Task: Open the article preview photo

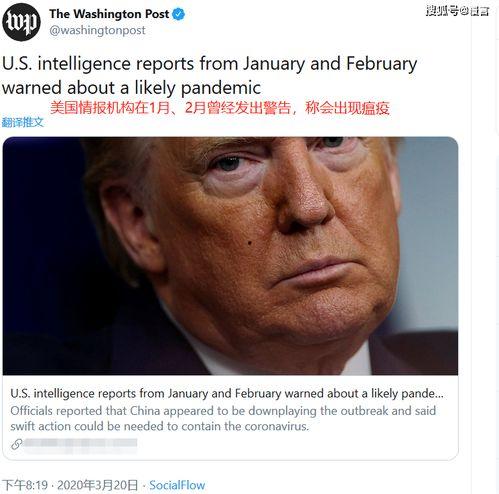Action: [x=230, y=256]
